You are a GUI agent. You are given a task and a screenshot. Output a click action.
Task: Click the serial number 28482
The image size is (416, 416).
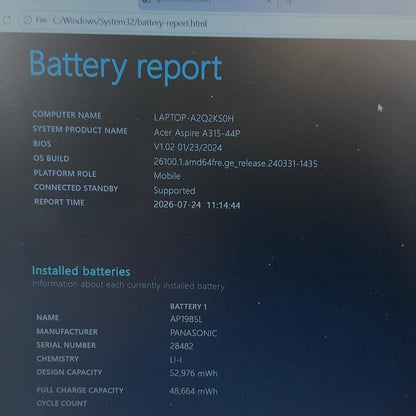[x=181, y=346]
